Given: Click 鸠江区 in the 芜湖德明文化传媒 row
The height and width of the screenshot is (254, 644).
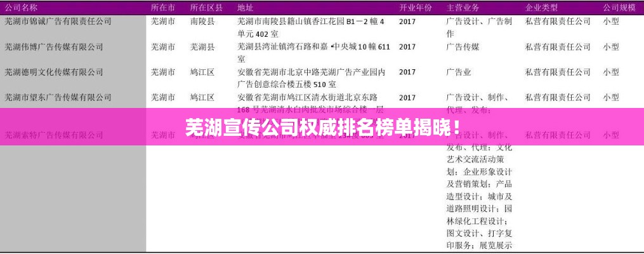Looking at the screenshot, I should 202,72.
